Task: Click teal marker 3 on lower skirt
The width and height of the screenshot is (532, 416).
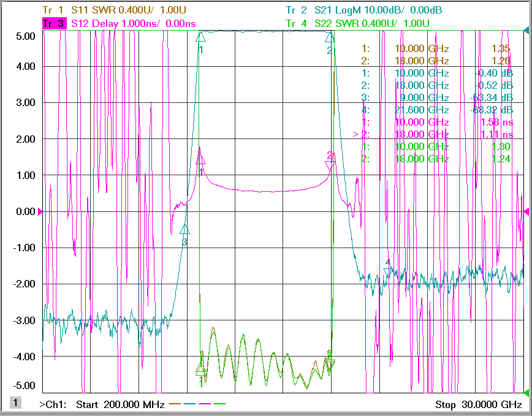Action: (184, 230)
